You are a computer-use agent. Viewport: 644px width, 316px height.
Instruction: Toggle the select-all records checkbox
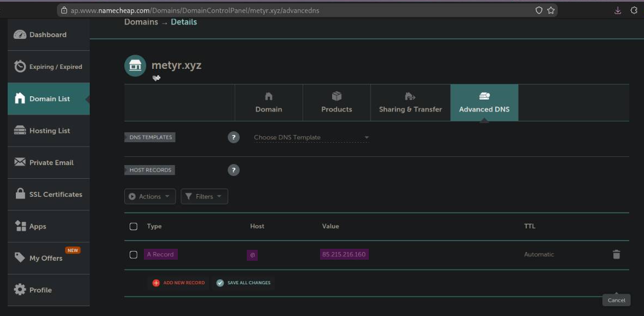[x=134, y=226]
